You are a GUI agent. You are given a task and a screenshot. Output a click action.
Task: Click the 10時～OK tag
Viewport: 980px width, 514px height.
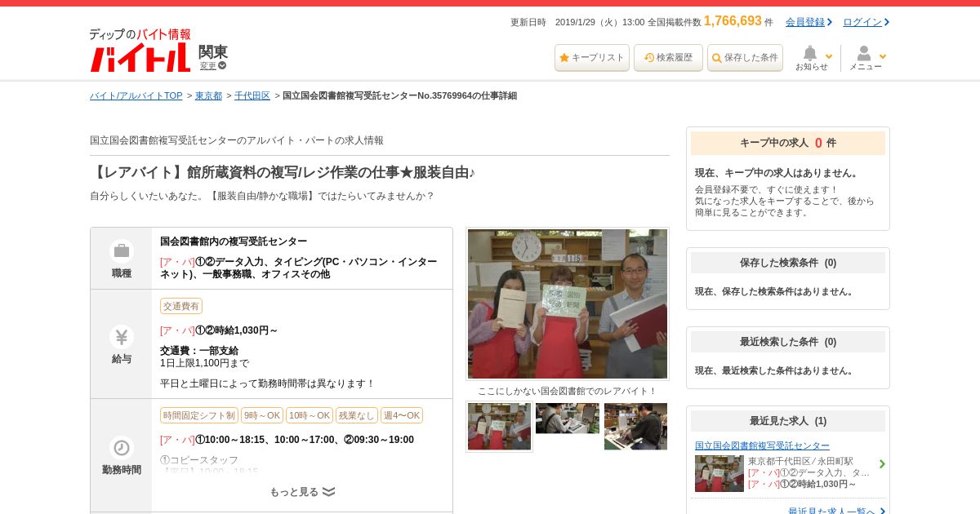[x=310, y=415]
